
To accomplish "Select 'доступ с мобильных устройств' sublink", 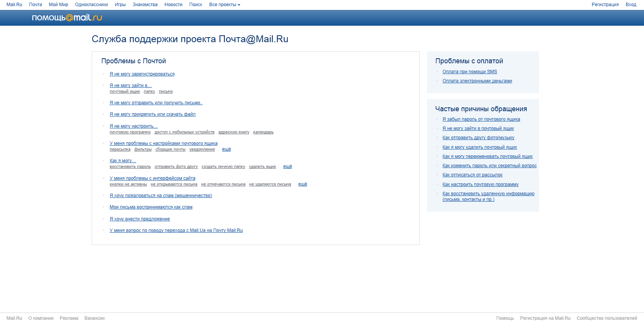I will [184, 132].
